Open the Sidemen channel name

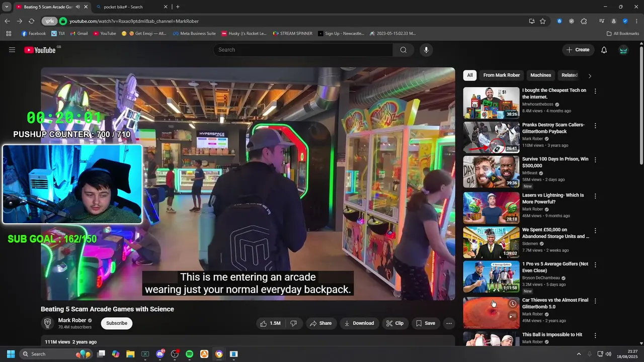[530, 244]
